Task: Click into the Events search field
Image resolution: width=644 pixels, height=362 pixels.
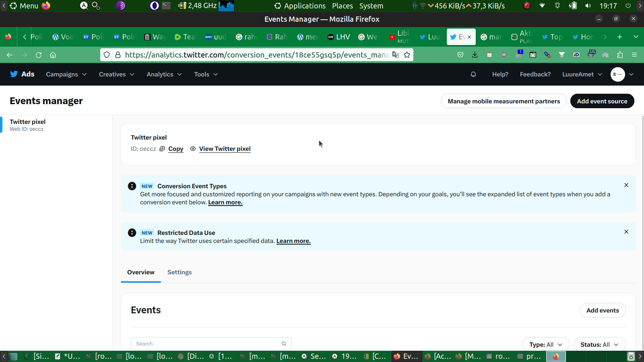Action: point(211,343)
